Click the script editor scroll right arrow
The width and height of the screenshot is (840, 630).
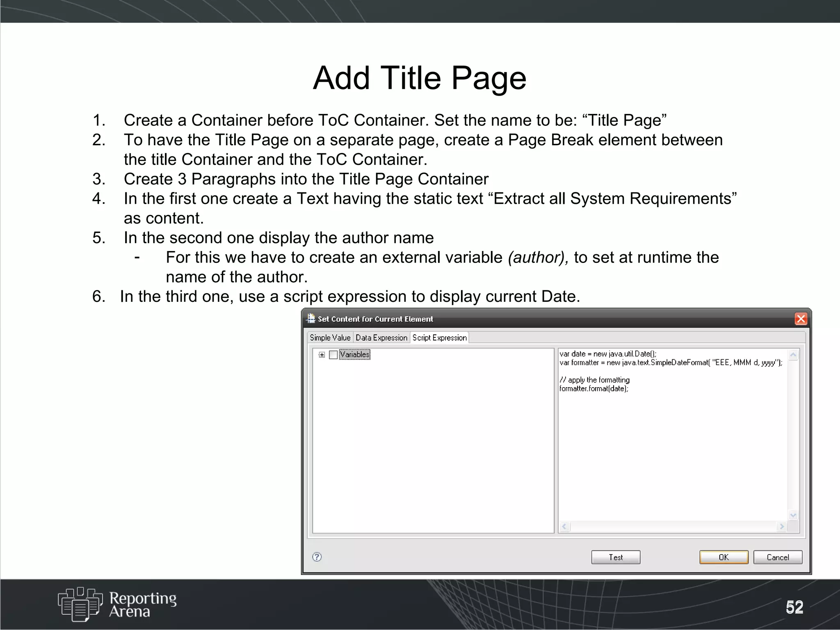point(782,526)
